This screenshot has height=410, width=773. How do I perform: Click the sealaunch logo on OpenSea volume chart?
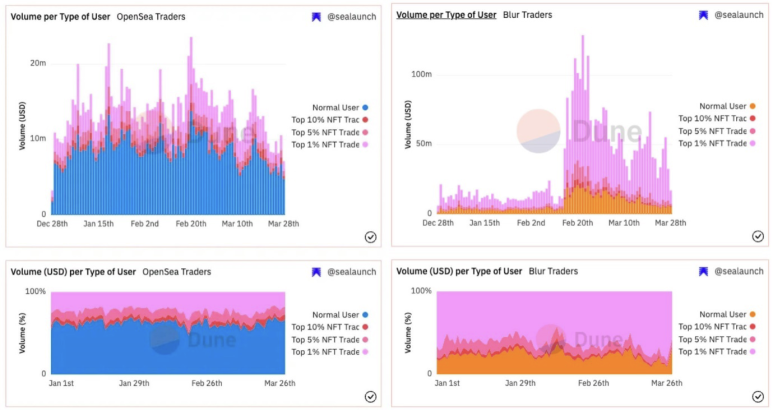point(316,17)
